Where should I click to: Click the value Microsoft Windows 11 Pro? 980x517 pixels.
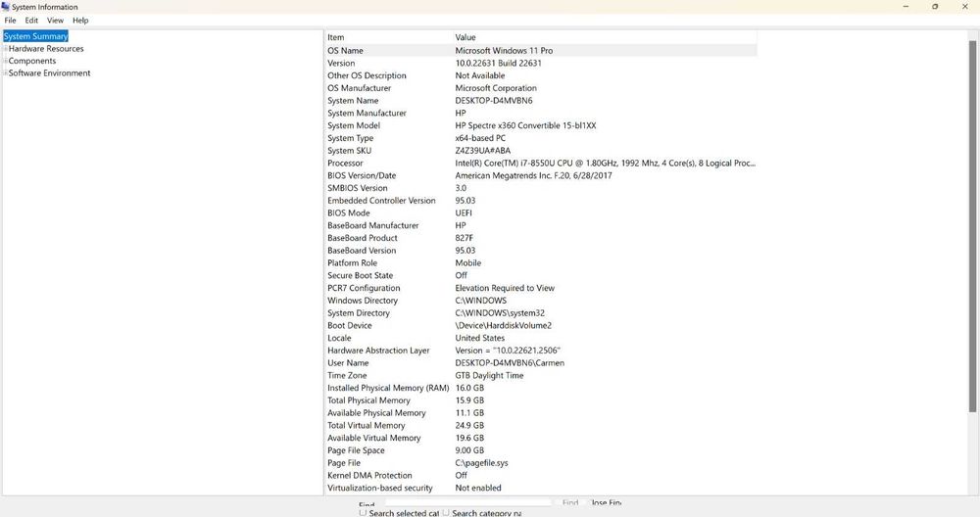[x=504, y=51]
